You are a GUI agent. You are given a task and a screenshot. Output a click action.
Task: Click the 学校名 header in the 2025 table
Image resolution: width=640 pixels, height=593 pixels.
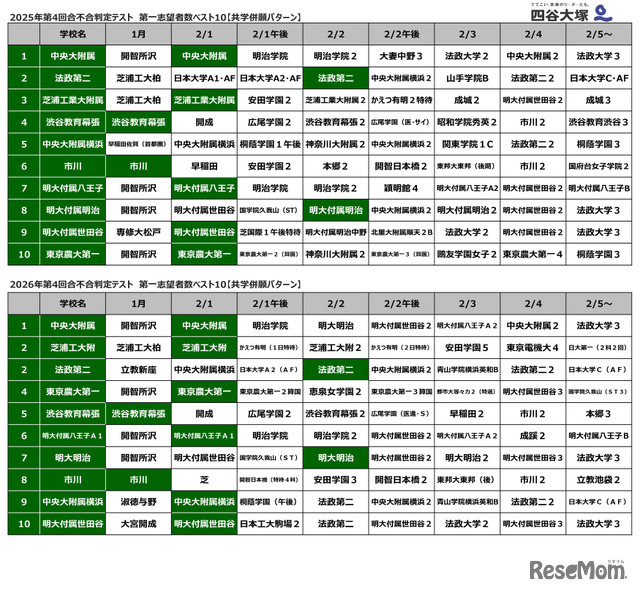(73, 34)
